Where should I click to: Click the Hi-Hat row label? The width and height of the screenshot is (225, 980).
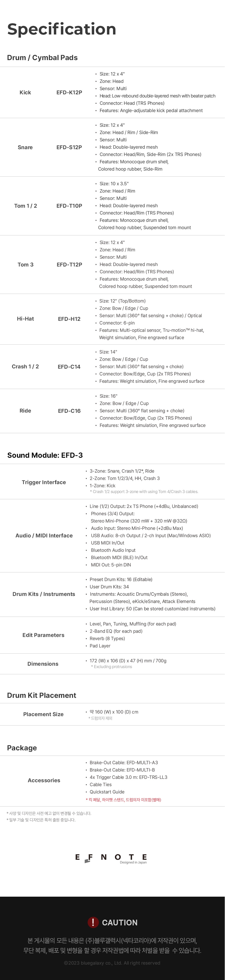pyautogui.click(x=25, y=319)
